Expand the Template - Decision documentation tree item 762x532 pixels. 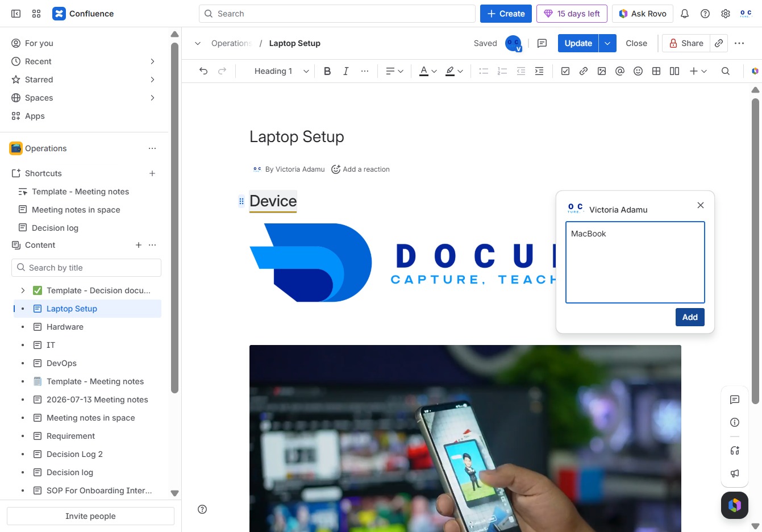click(x=23, y=290)
